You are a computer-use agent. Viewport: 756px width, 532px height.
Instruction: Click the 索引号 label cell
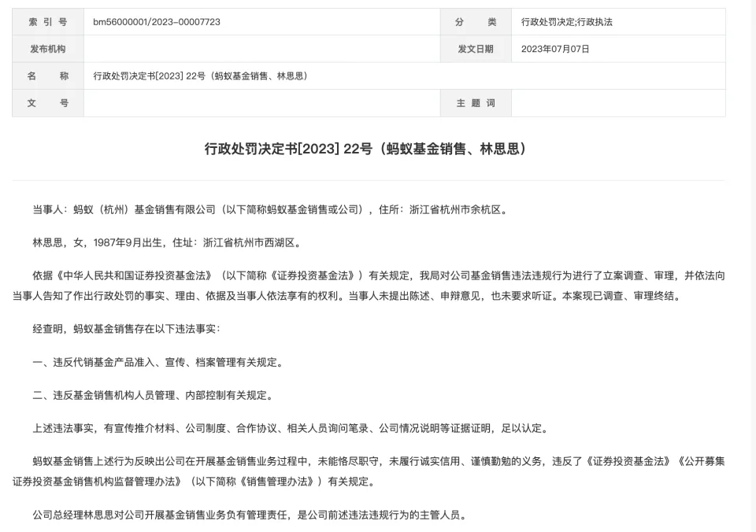(47, 22)
